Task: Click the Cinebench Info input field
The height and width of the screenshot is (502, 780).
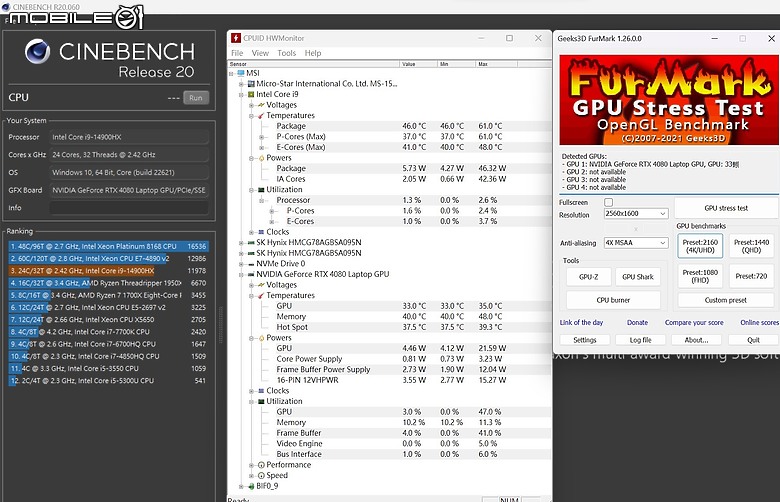Action: (x=129, y=208)
